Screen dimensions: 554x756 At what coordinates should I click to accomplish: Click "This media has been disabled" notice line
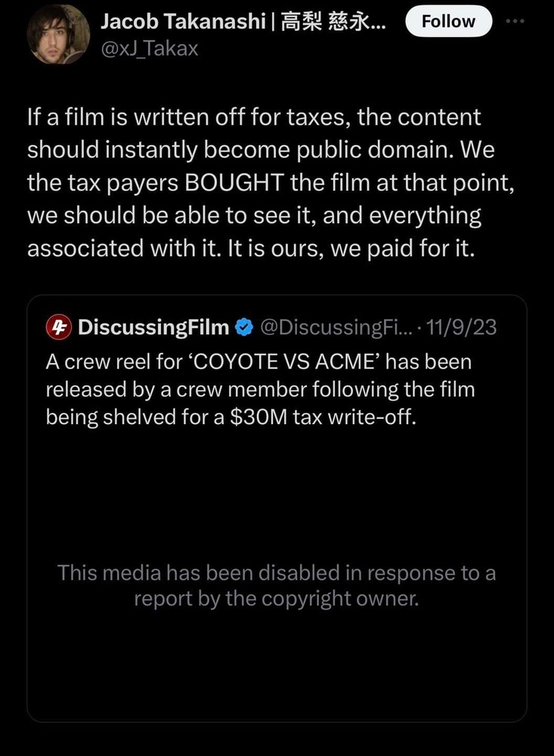pyautogui.click(x=277, y=573)
